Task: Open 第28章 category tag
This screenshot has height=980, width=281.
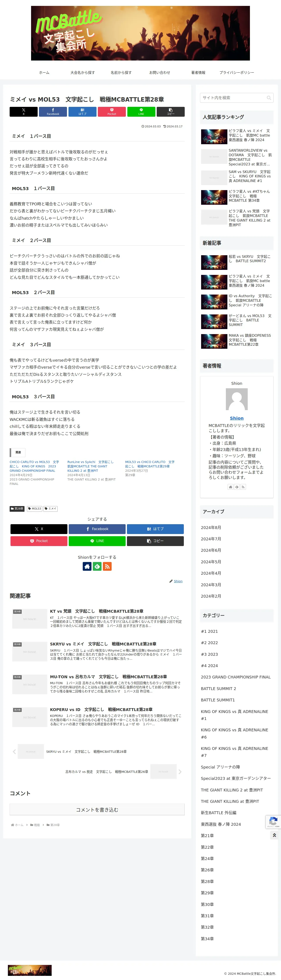Action: [x=17, y=509]
